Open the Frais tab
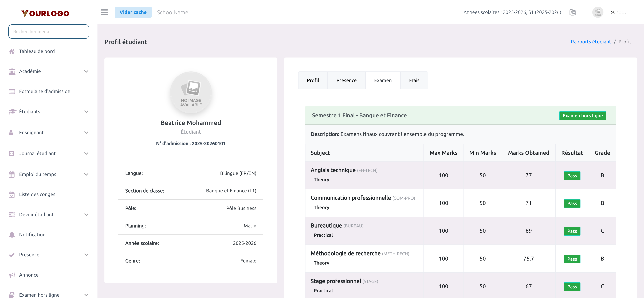Screen dimensions: 644x298 tap(414, 80)
